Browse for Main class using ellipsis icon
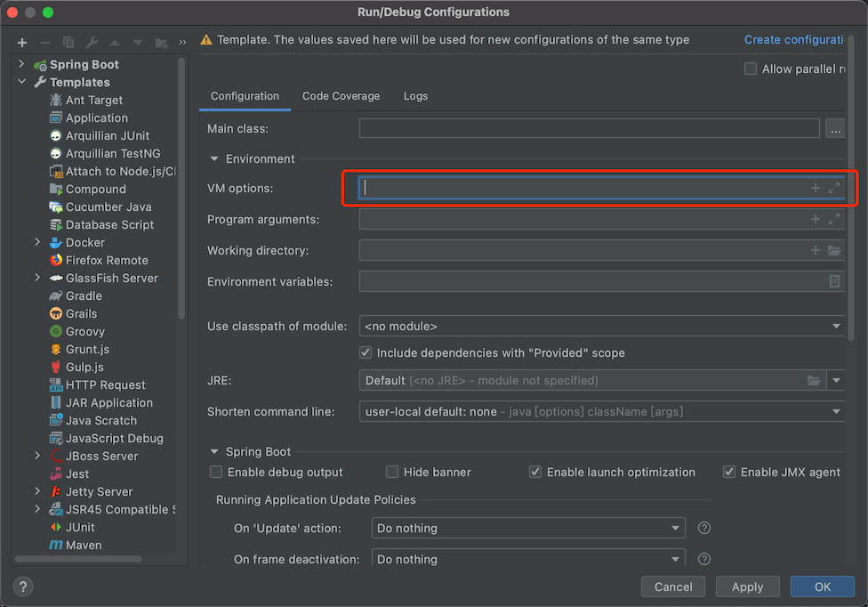The height and width of the screenshot is (607, 868). pyautogui.click(x=835, y=127)
